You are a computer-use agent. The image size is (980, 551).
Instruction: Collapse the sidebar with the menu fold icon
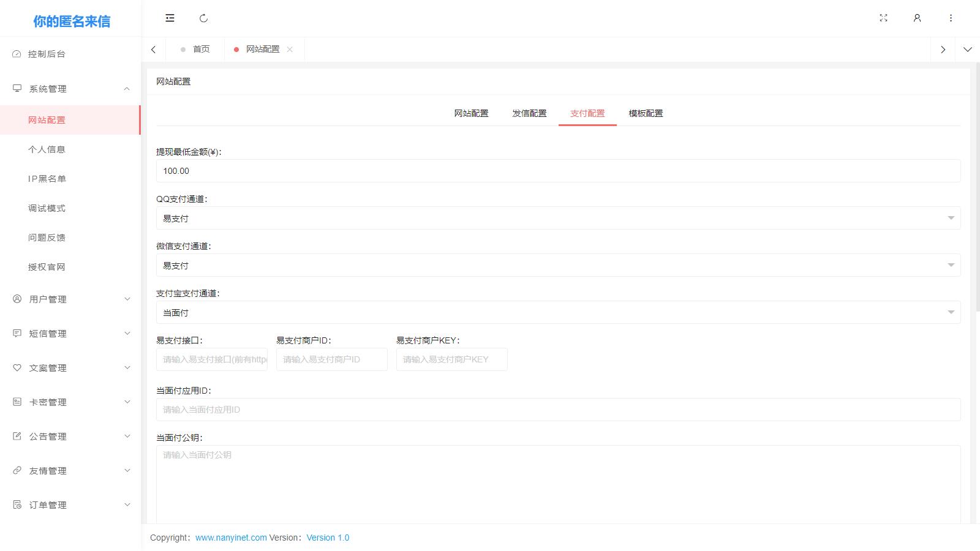170,18
